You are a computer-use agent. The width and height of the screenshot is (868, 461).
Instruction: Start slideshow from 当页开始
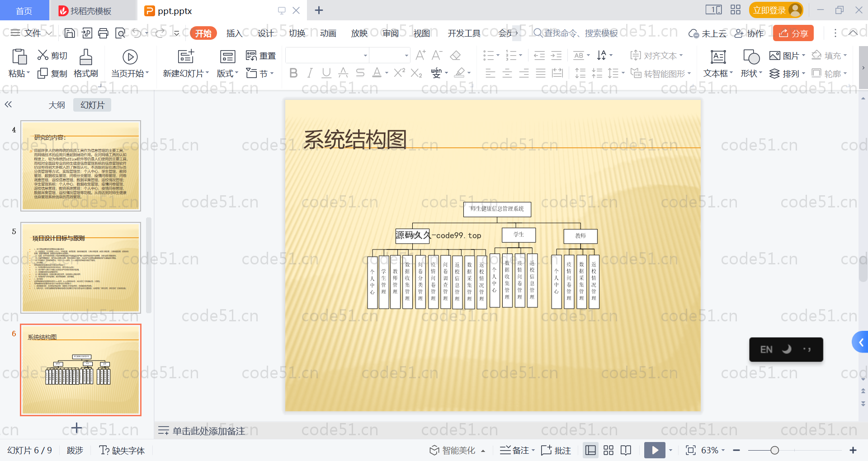(x=130, y=63)
